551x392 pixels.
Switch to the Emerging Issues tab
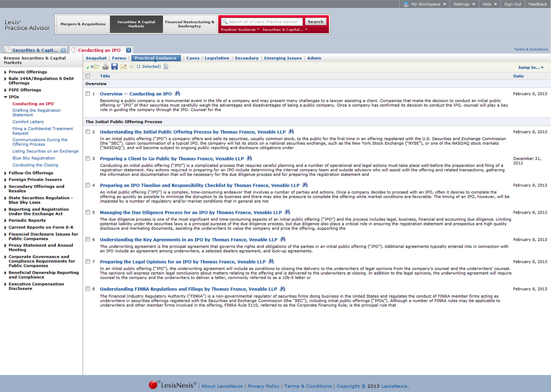(283, 58)
